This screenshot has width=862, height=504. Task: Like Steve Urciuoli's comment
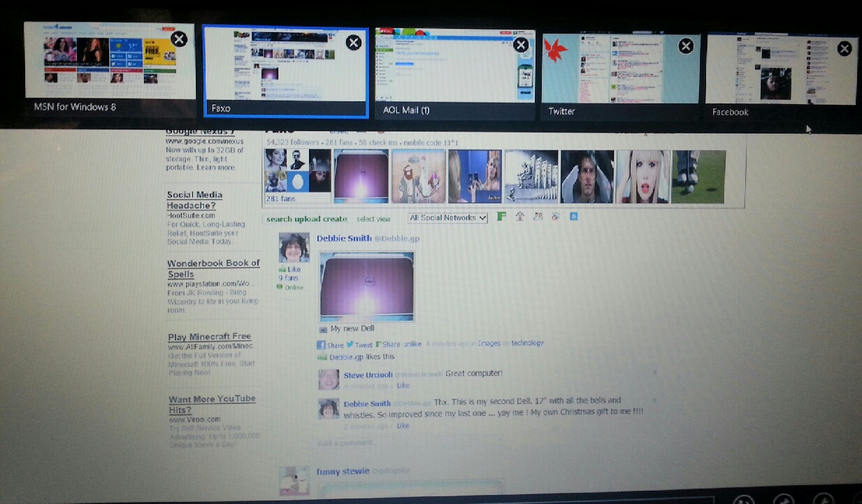tap(403, 385)
